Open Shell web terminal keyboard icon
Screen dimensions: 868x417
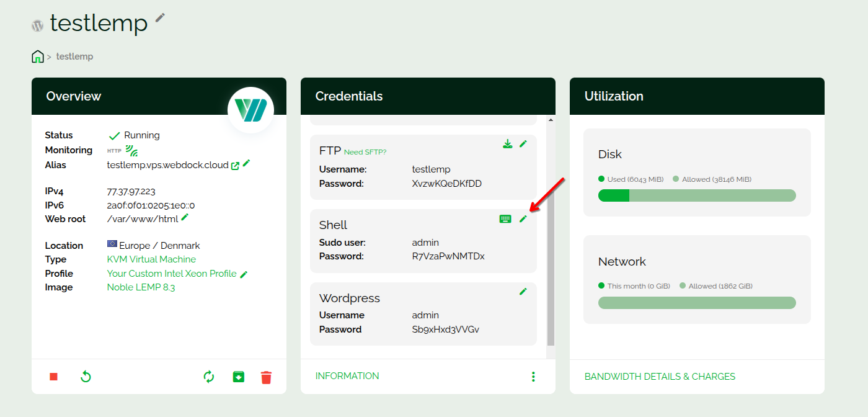point(505,219)
